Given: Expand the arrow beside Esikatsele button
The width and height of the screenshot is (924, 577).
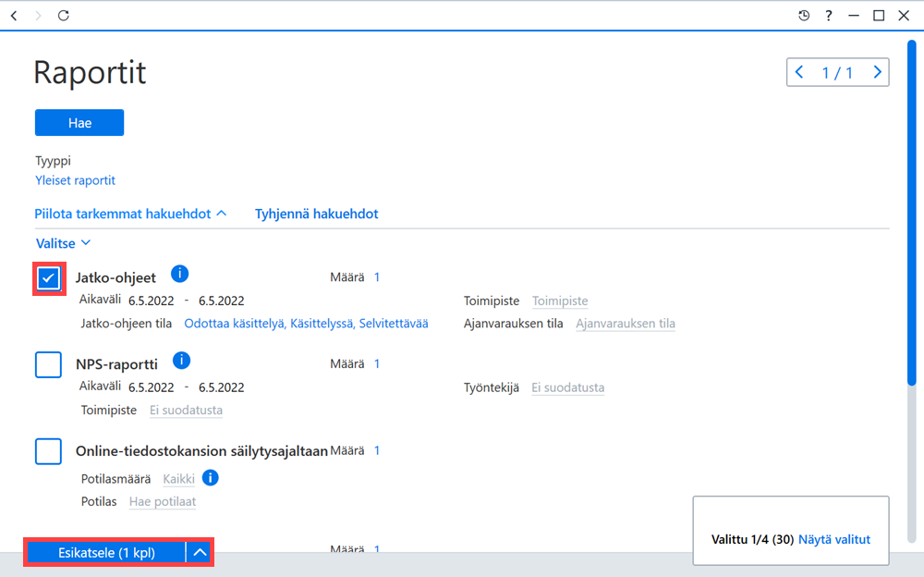Looking at the screenshot, I should (200, 553).
